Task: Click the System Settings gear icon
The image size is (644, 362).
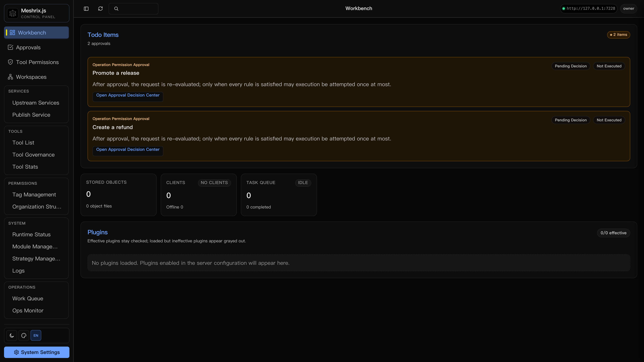Action: tap(16, 352)
